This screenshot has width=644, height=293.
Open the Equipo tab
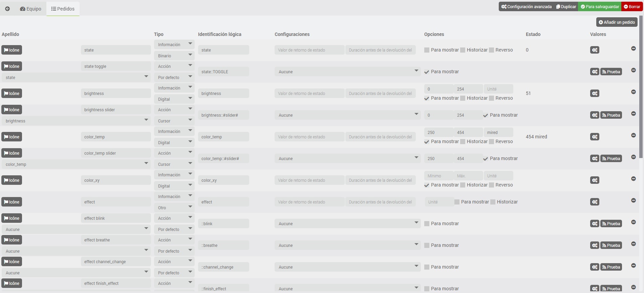click(30, 9)
